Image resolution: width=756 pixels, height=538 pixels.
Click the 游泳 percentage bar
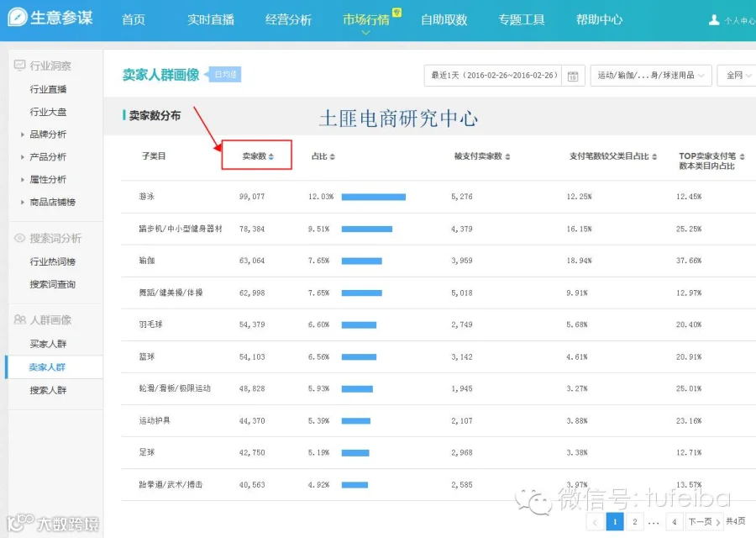(374, 197)
